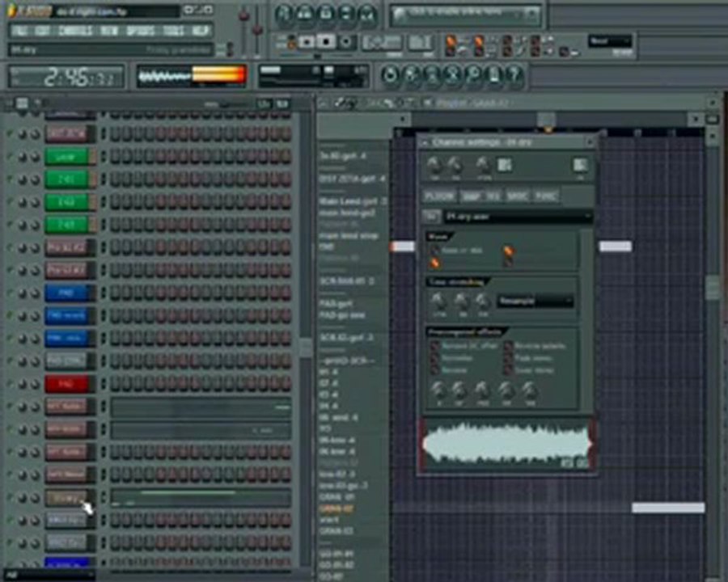
Task: Open graph editor button in step sequencer header
Action: (x=264, y=104)
